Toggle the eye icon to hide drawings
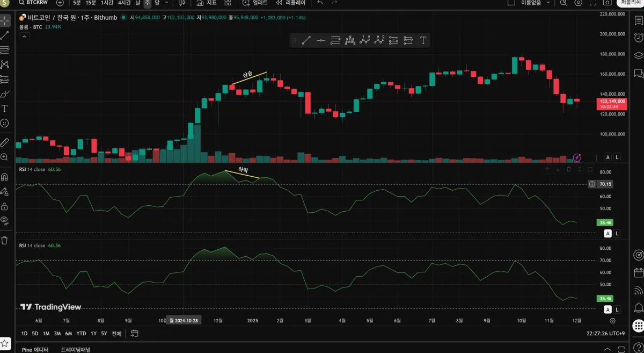This screenshot has width=644, height=353. click(5, 220)
